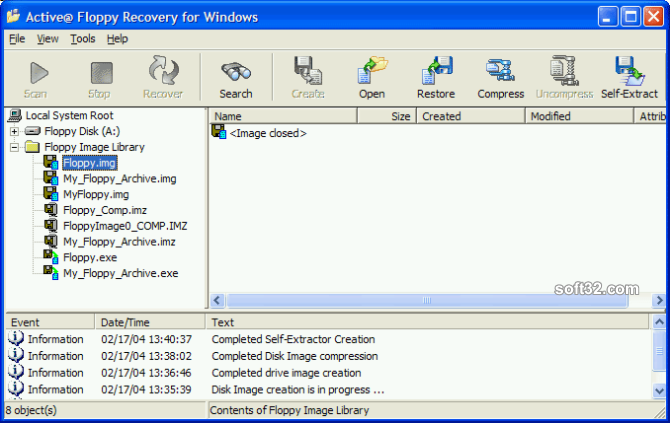The image size is (670, 423).
Task: Click "Completed Self-Extractor Creation" log text
Action: pyautogui.click(x=293, y=339)
